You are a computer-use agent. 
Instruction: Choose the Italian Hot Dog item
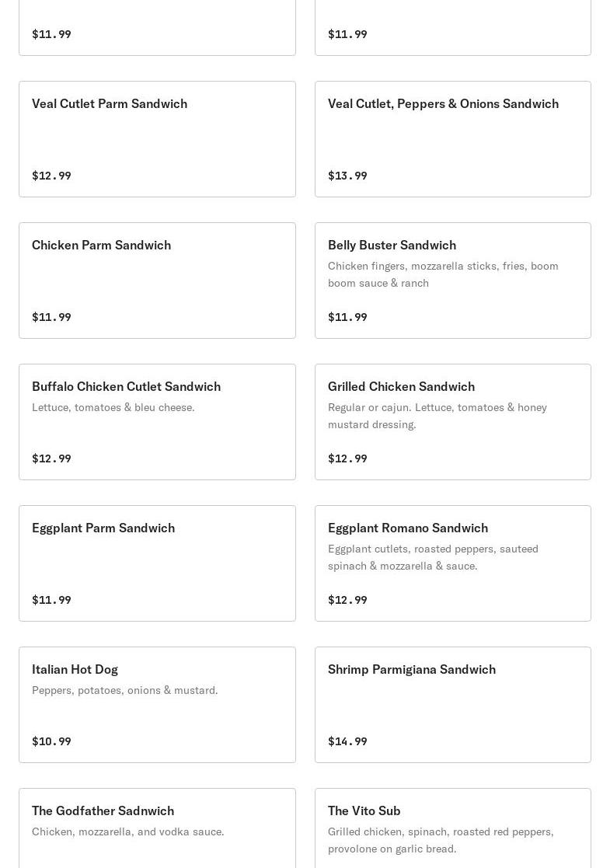(x=75, y=670)
